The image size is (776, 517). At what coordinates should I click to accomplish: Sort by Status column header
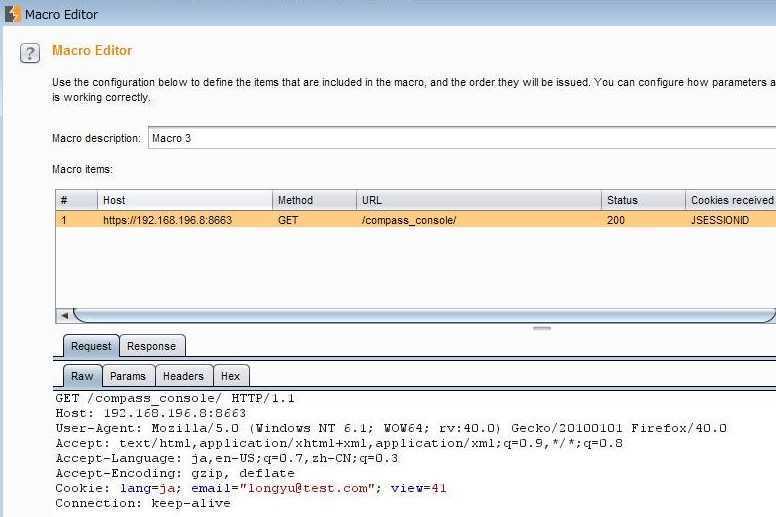coord(643,200)
